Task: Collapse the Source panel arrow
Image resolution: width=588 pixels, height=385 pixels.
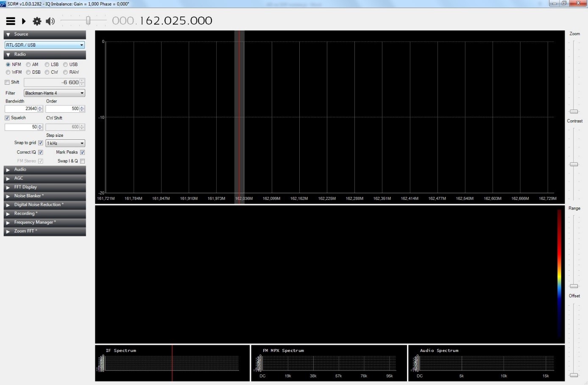Action: pyautogui.click(x=8, y=35)
